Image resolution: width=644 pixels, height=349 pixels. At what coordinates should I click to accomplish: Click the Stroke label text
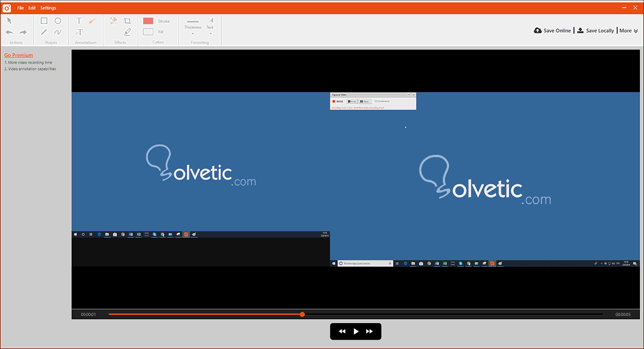[x=164, y=21]
